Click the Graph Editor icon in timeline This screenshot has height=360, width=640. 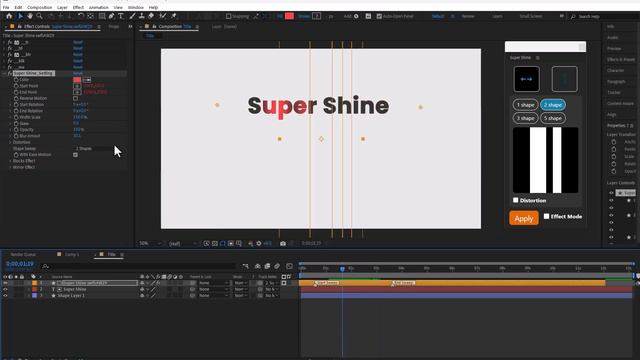tap(289, 266)
